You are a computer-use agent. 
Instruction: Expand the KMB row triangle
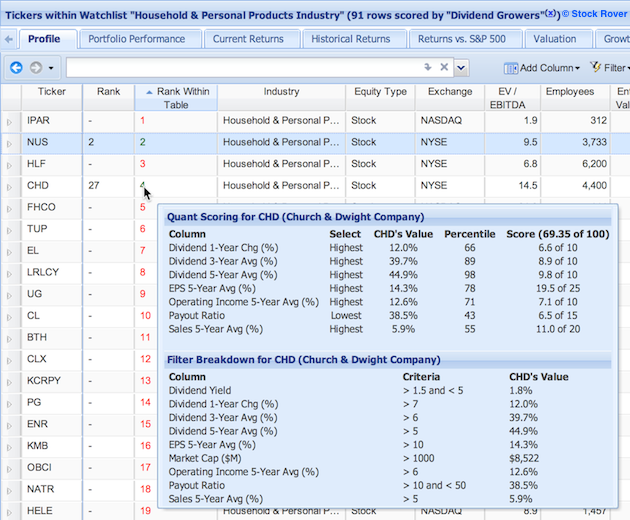point(9,447)
